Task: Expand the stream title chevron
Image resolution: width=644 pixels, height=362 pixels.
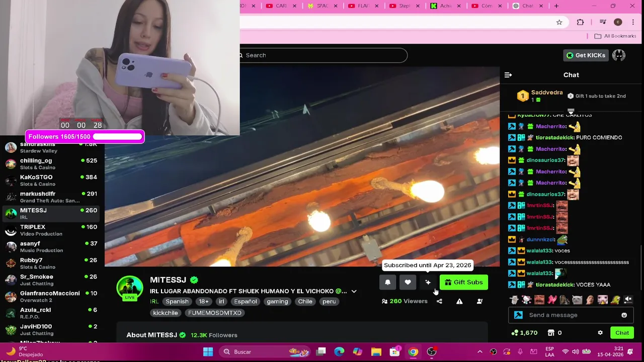Action: (x=354, y=291)
